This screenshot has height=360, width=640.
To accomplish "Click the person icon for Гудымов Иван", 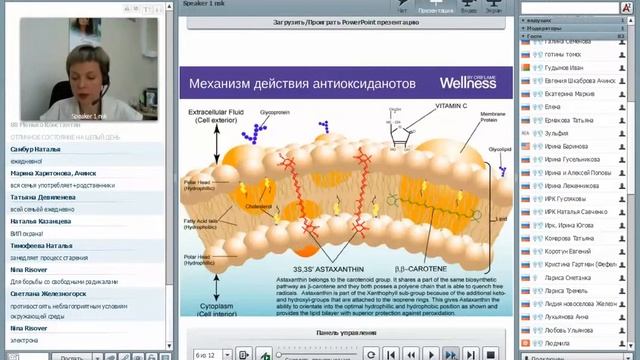I will pyautogui.click(x=622, y=68).
